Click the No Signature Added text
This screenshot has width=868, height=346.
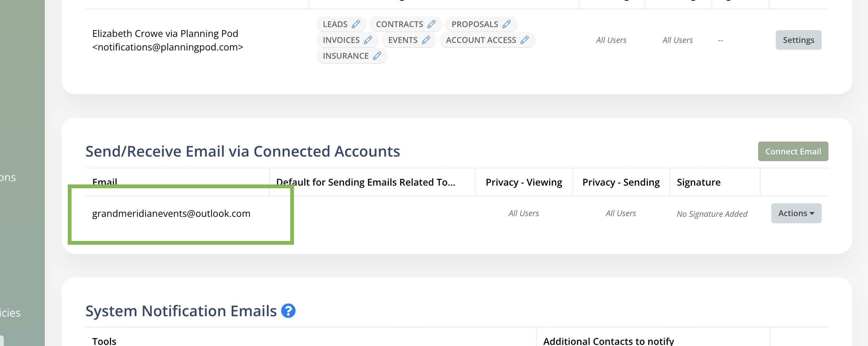click(712, 214)
